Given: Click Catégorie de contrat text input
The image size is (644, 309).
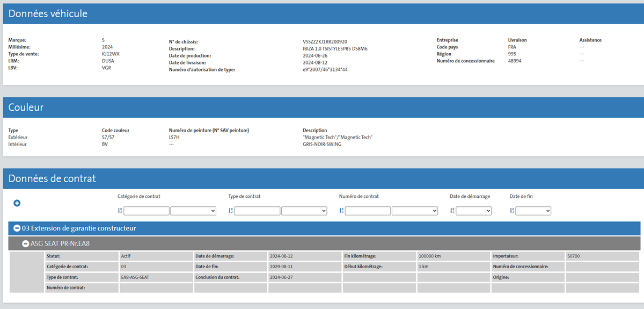Looking at the screenshot, I should [x=147, y=211].
